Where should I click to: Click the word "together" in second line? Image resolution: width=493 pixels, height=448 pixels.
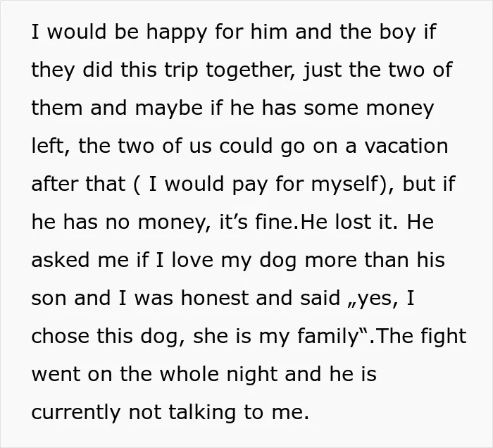pos(251,70)
